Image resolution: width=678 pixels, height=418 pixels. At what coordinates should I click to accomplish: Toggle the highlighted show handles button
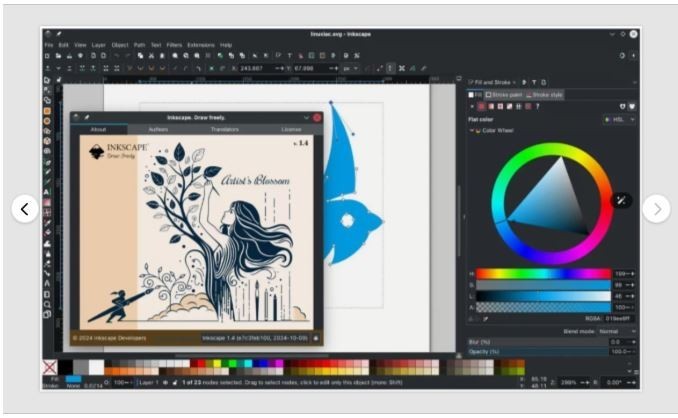pyautogui.click(x=390, y=68)
